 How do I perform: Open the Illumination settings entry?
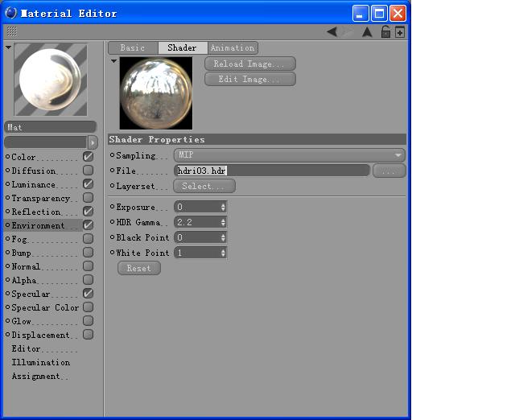41,362
